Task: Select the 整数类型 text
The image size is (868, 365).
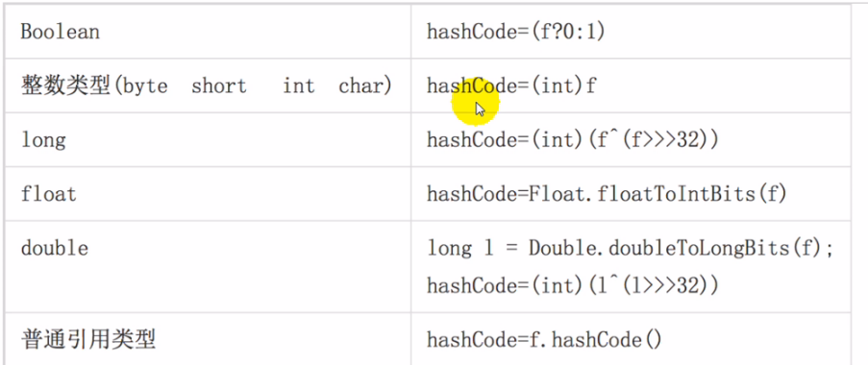Action: coord(66,86)
